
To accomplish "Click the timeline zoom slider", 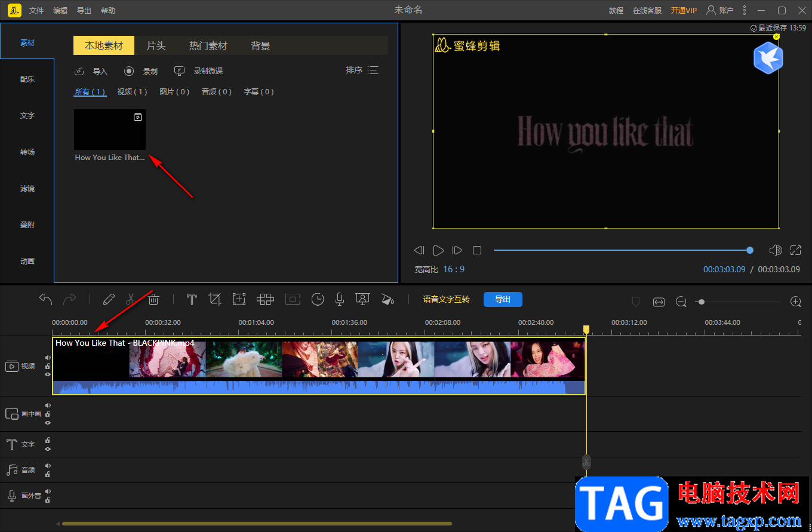I will point(737,302).
